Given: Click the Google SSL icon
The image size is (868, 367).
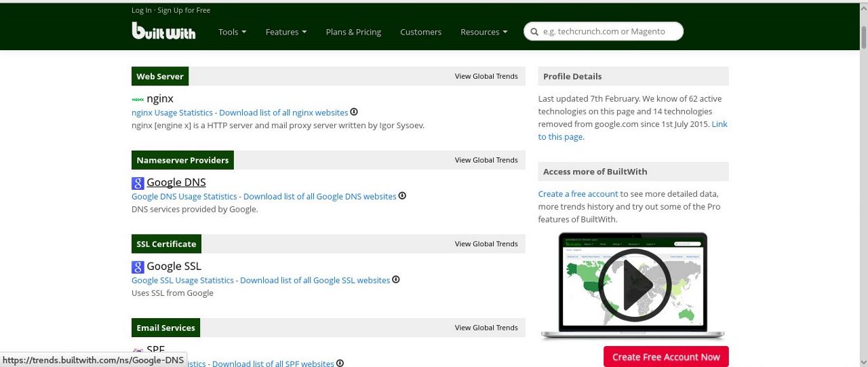Looking at the screenshot, I should [138, 267].
